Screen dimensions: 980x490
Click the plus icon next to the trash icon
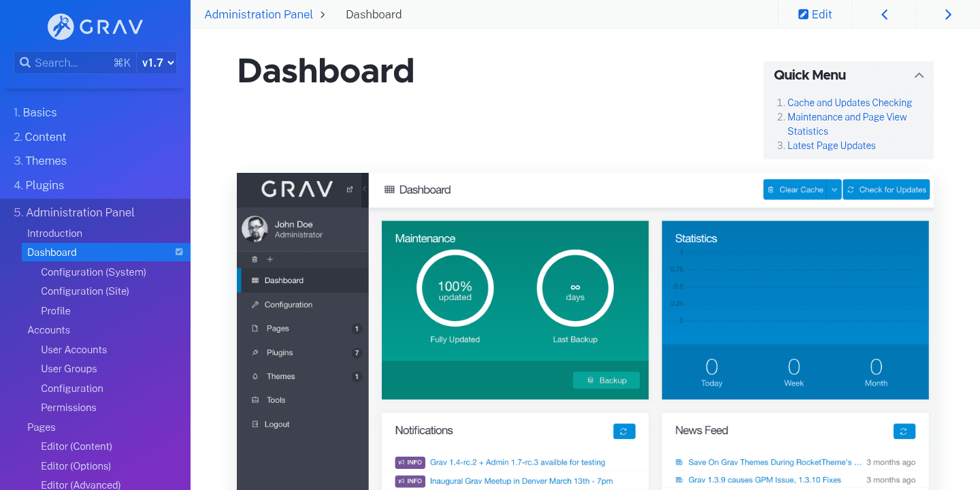tap(269, 259)
